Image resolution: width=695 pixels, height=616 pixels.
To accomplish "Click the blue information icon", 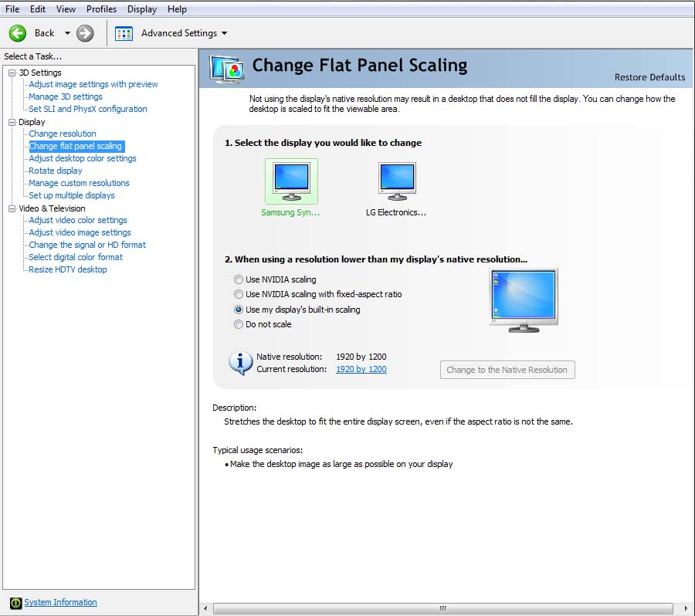I will 240,363.
